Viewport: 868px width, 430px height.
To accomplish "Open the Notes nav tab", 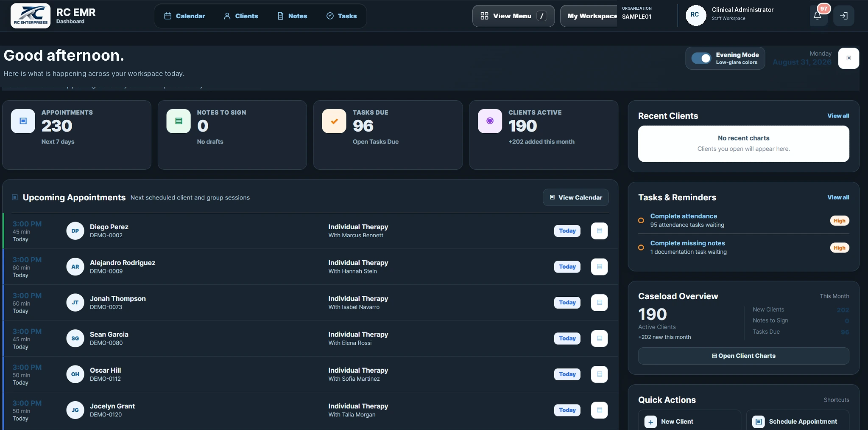I will coord(292,16).
